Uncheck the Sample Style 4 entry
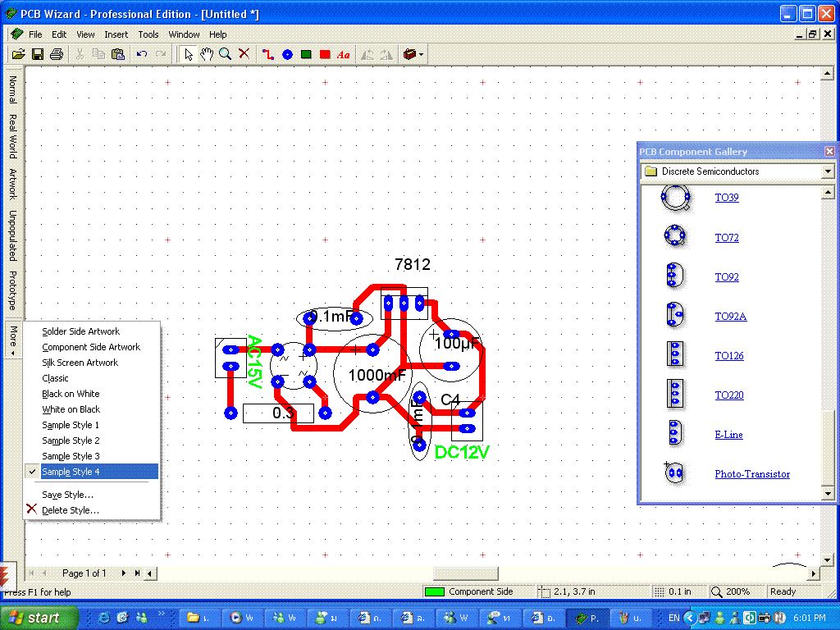This screenshot has height=630, width=840. coord(91,472)
